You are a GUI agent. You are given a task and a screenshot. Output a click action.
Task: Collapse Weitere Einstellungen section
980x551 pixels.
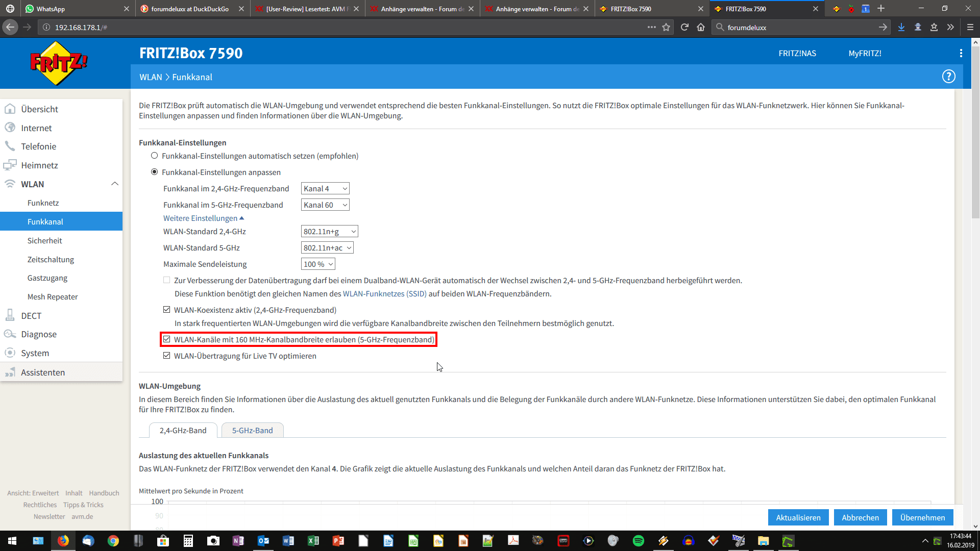coord(204,218)
